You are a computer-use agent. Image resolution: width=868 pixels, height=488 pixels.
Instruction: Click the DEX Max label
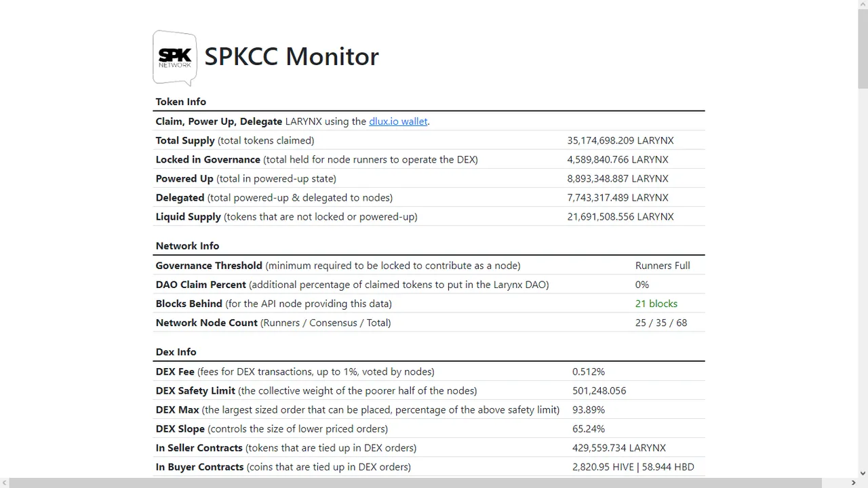(x=177, y=409)
